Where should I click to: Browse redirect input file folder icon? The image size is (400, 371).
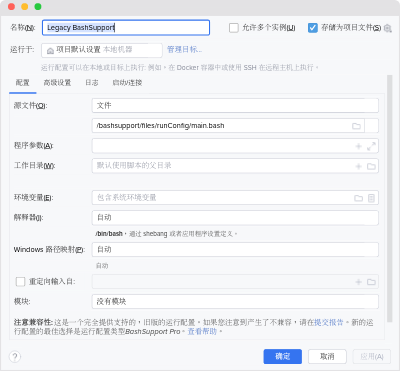click(x=371, y=282)
